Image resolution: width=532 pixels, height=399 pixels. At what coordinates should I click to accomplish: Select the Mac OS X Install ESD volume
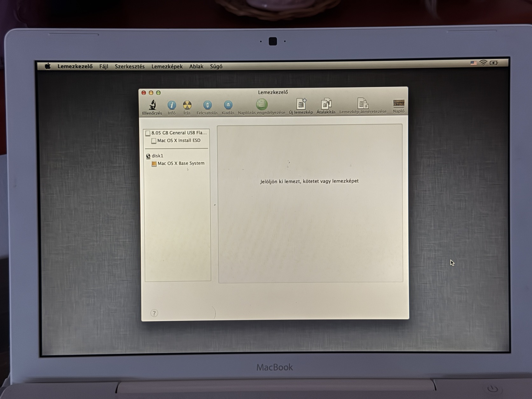coord(177,140)
